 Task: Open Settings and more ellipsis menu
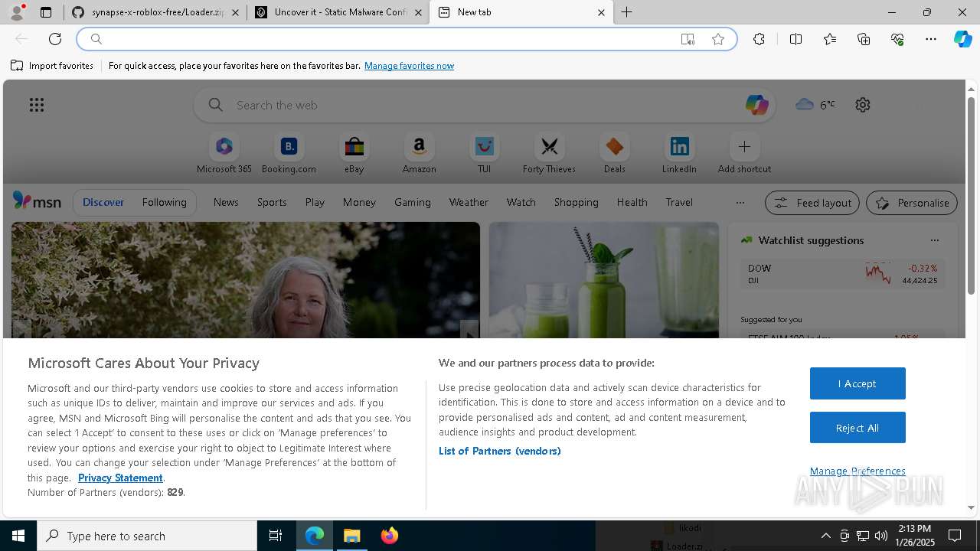931,39
